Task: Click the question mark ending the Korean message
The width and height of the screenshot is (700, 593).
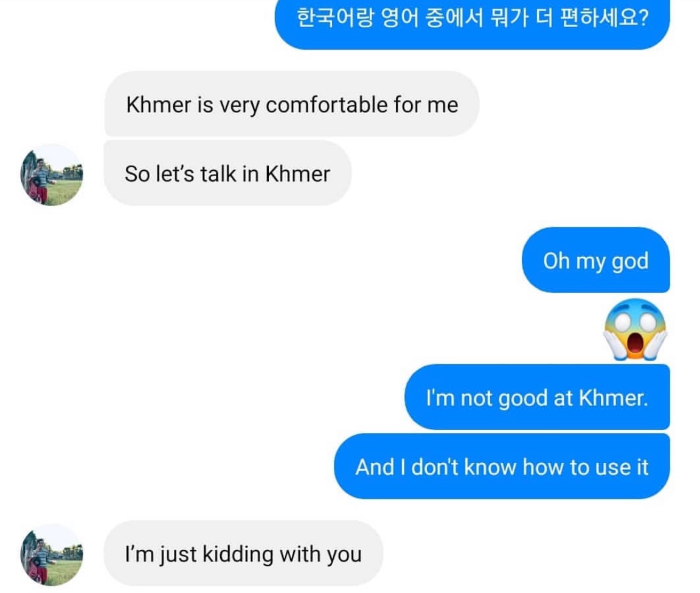Action: (643, 18)
